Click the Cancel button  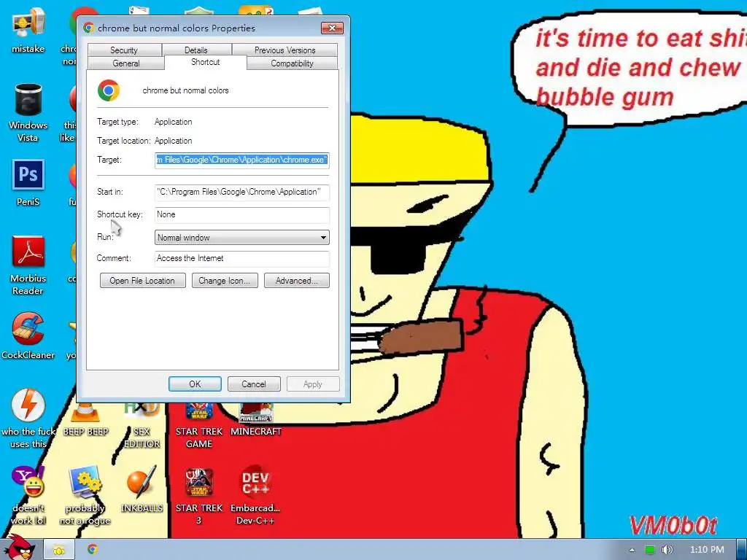(254, 384)
